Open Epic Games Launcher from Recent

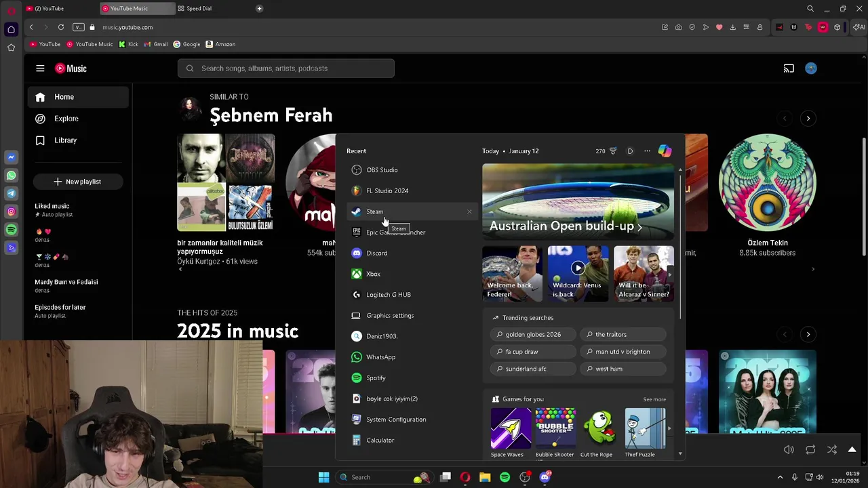point(412,232)
